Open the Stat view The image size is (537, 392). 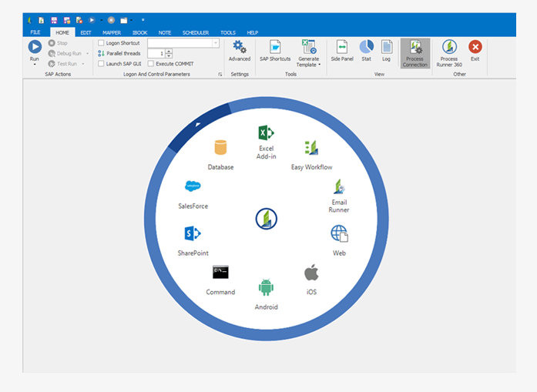[x=366, y=51]
